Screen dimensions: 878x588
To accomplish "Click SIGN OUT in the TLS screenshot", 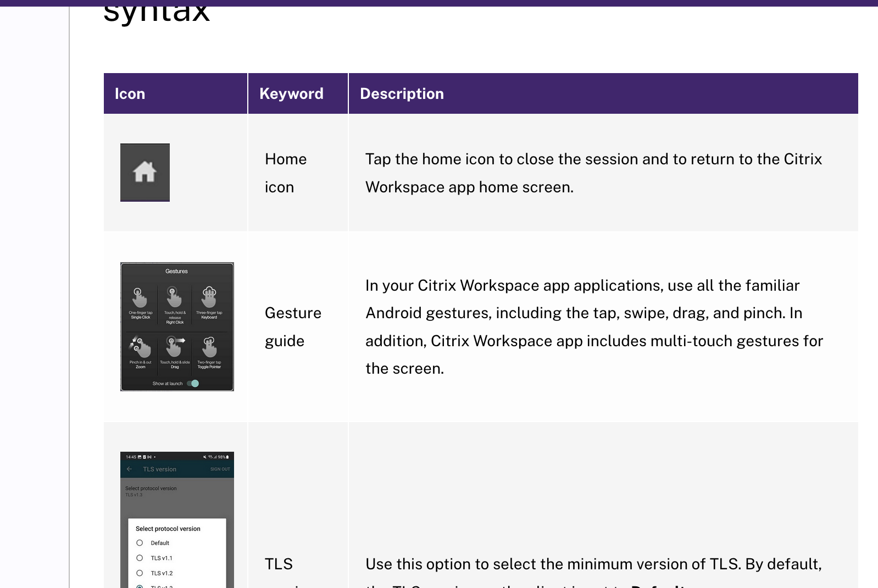I will (220, 469).
